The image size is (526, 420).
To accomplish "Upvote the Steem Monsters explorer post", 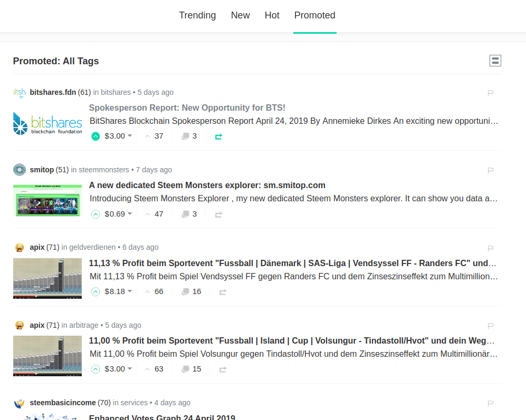I will [95, 214].
